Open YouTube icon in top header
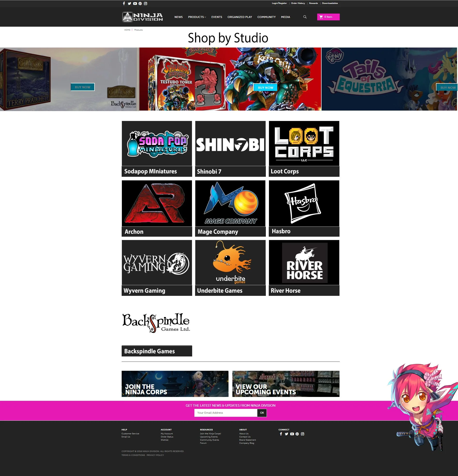The image size is (458, 476). (135, 3)
